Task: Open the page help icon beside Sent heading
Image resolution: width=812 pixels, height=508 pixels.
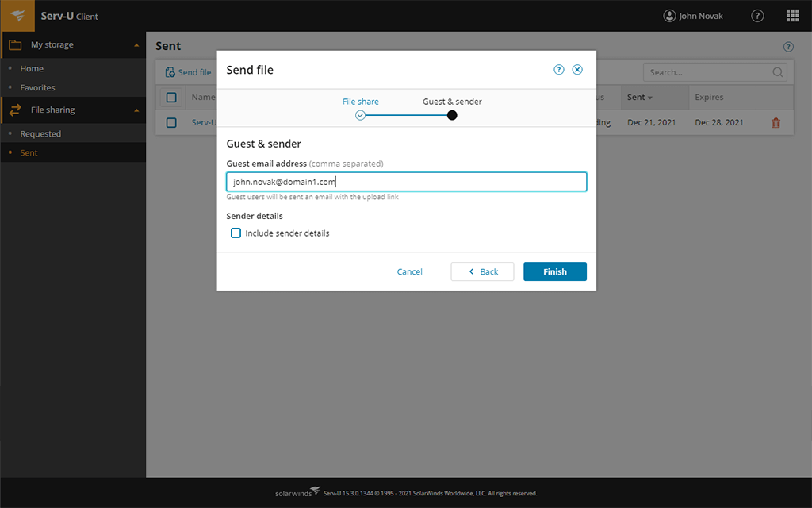Action: pyautogui.click(x=788, y=46)
